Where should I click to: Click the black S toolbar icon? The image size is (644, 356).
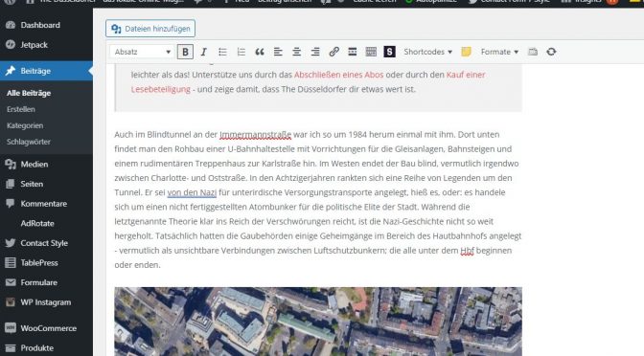pyautogui.click(x=389, y=52)
